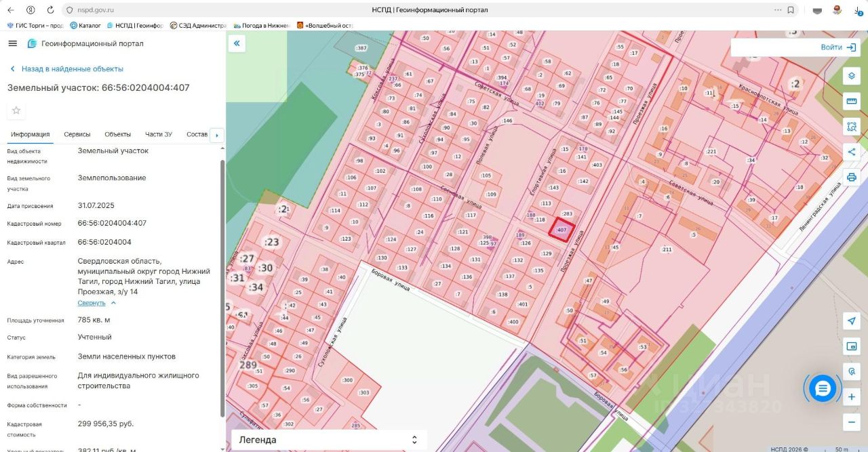Select the ruler measurement tool
The image size is (868, 452).
(x=852, y=101)
